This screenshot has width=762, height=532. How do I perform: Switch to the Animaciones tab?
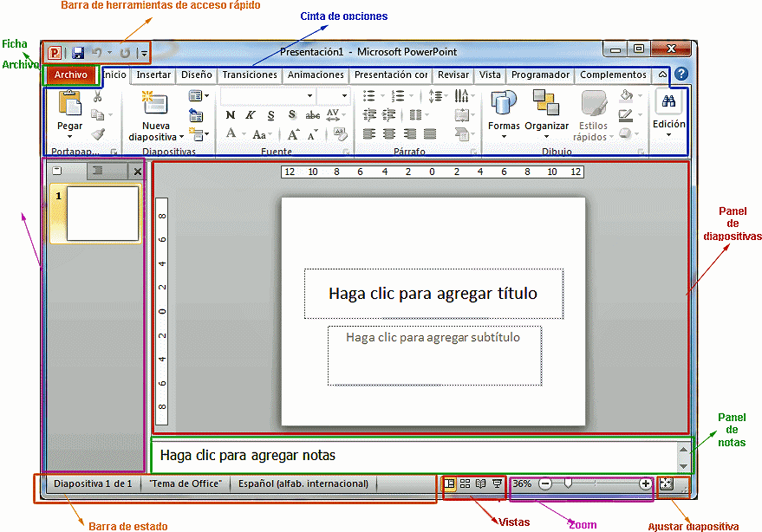point(316,75)
